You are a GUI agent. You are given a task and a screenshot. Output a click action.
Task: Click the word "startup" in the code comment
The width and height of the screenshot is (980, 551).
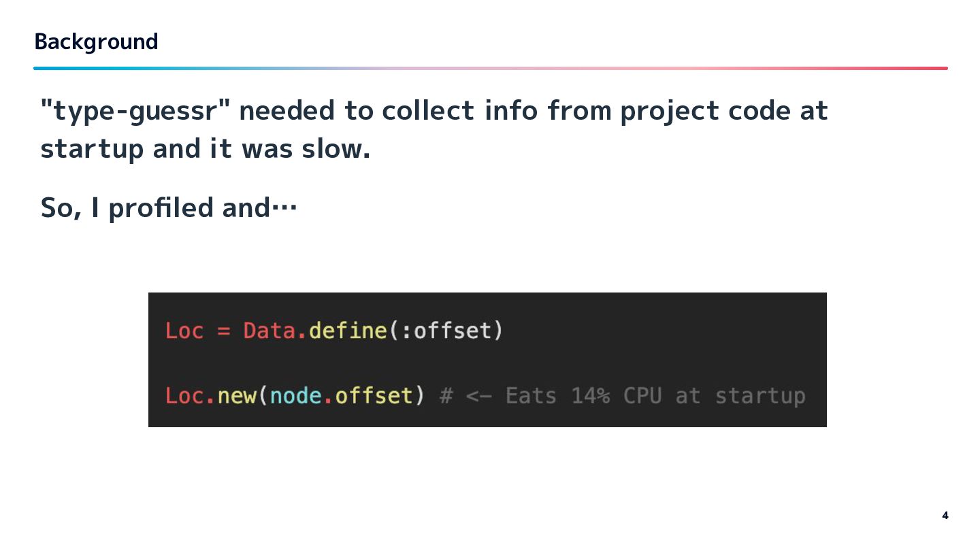(760, 396)
